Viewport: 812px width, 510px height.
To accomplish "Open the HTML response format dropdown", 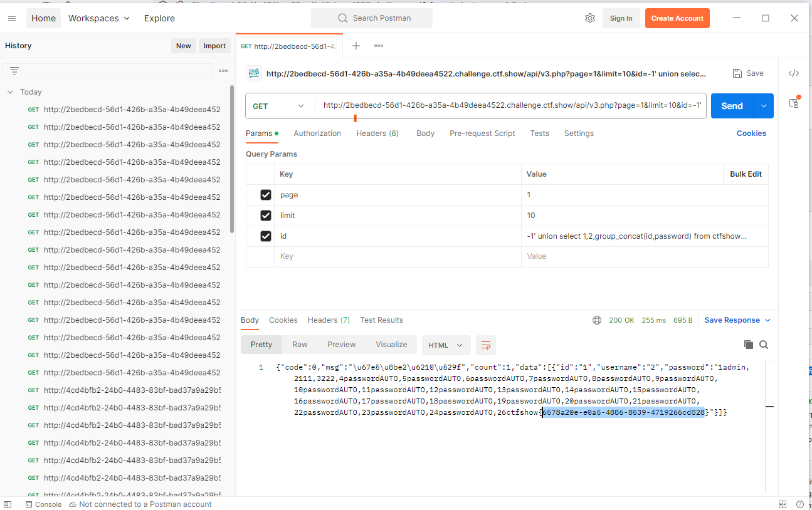I will (446, 345).
